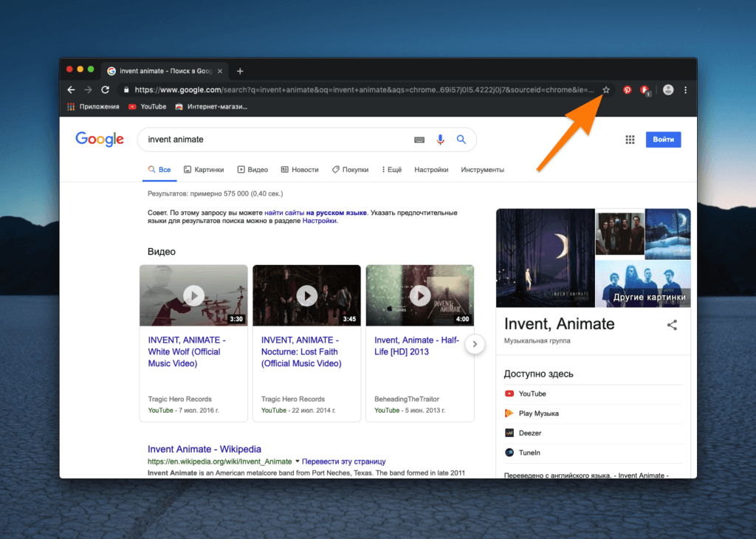The height and width of the screenshot is (539, 756).
Task: Open Play Музыка listing
Action: click(x=593, y=413)
